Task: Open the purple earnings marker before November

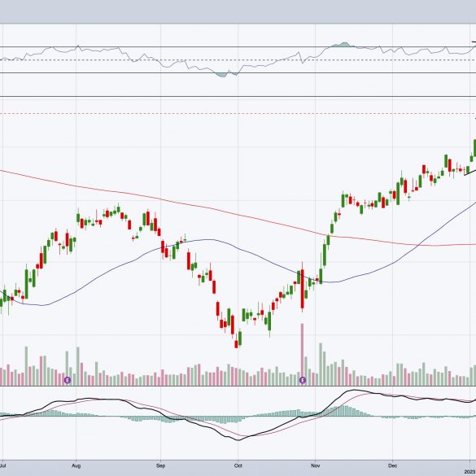Action: pos(303,380)
